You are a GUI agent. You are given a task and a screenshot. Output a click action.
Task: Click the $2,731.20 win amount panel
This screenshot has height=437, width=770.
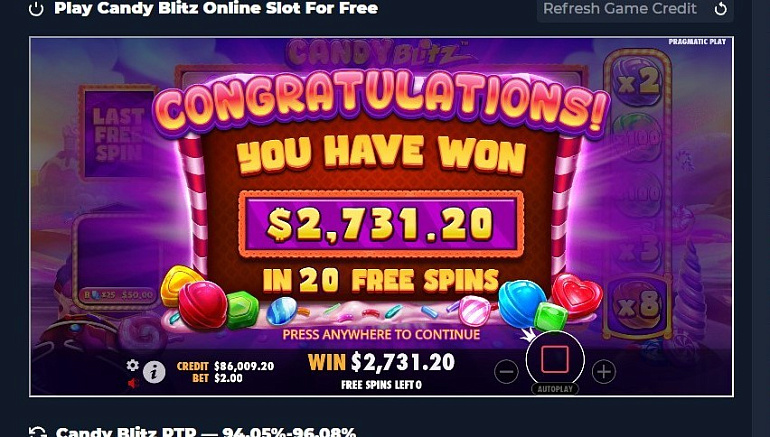tap(381, 223)
